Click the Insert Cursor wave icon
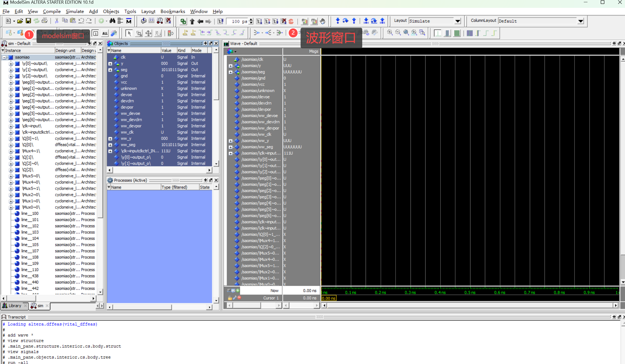Viewport: 625px width, 364px height. 185,33
